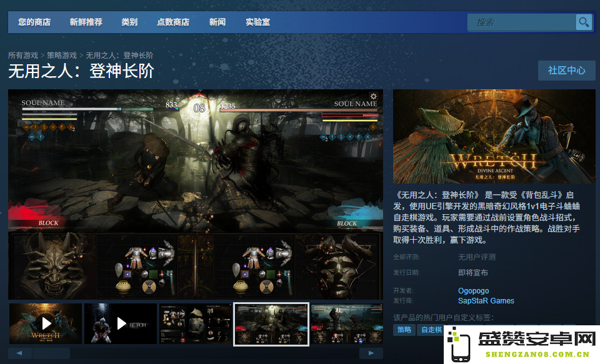Click the 无用之人：登神长阶 page title
The width and height of the screenshot is (600, 364).
coord(81,71)
